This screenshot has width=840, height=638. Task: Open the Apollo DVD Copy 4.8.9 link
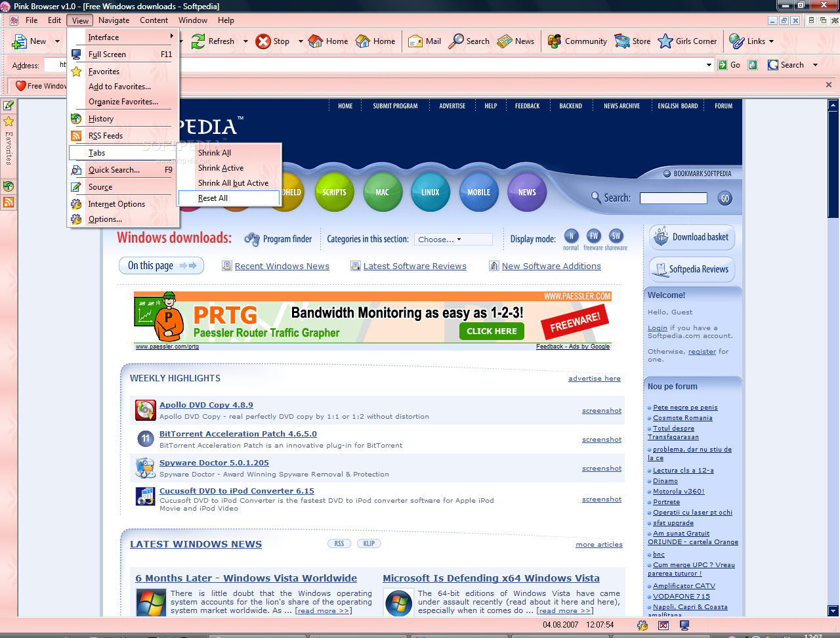(206, 405)
